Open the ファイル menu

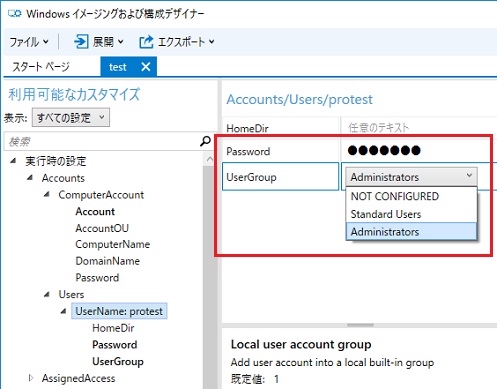(x=29, y=42)
